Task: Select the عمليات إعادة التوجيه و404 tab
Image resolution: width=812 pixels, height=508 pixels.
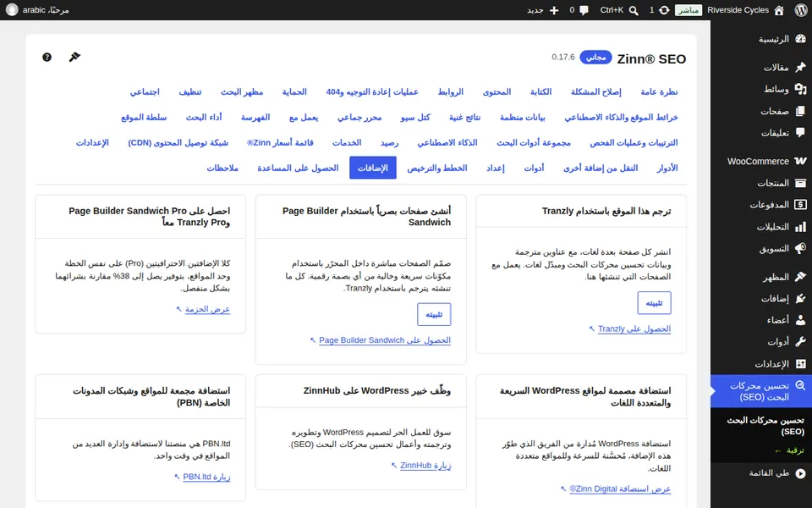Action: click(x=372, y=91)
